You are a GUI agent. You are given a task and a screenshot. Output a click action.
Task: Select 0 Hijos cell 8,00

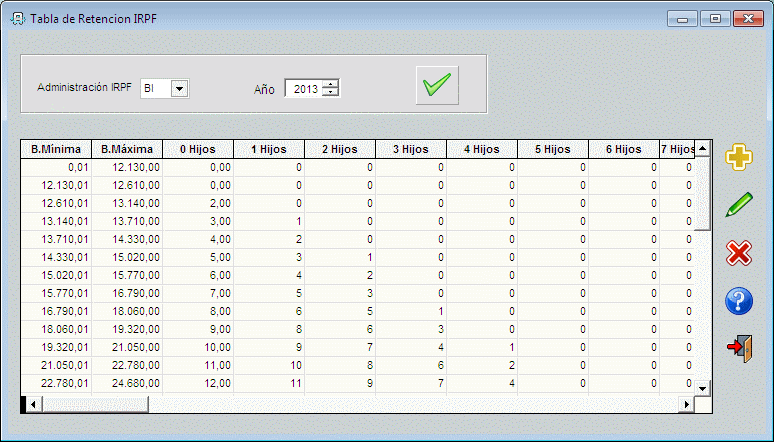pyautogui.click(x=198, y=311)
